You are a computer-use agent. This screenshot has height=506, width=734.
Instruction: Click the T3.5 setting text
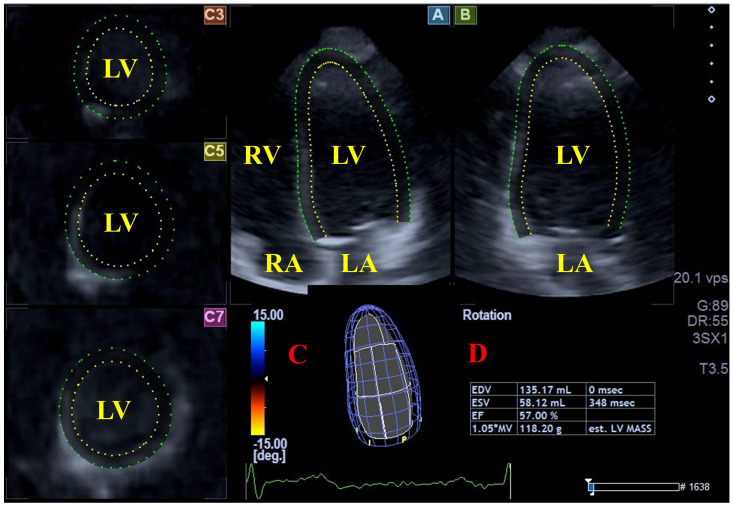point(714,369)
